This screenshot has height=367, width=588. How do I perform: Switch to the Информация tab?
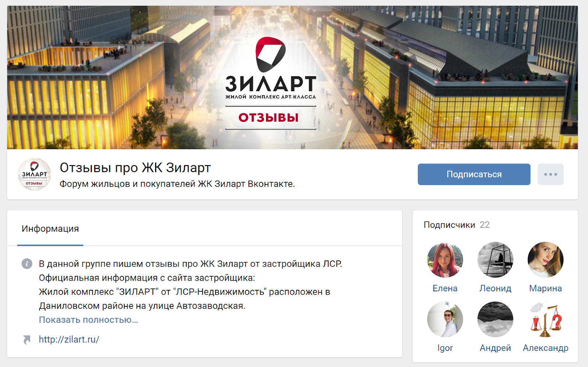[x=50, y=229]
